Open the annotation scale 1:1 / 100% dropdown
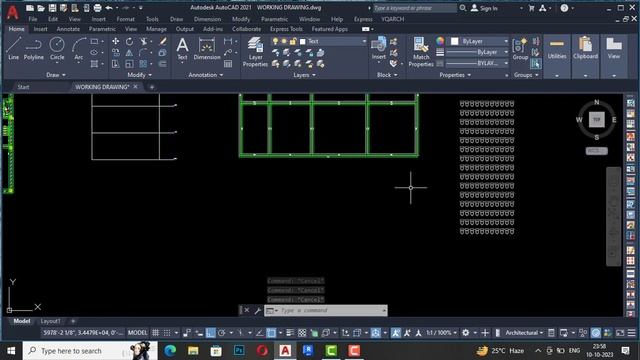This screenshot has height=360, width=640. coord(441,333)
